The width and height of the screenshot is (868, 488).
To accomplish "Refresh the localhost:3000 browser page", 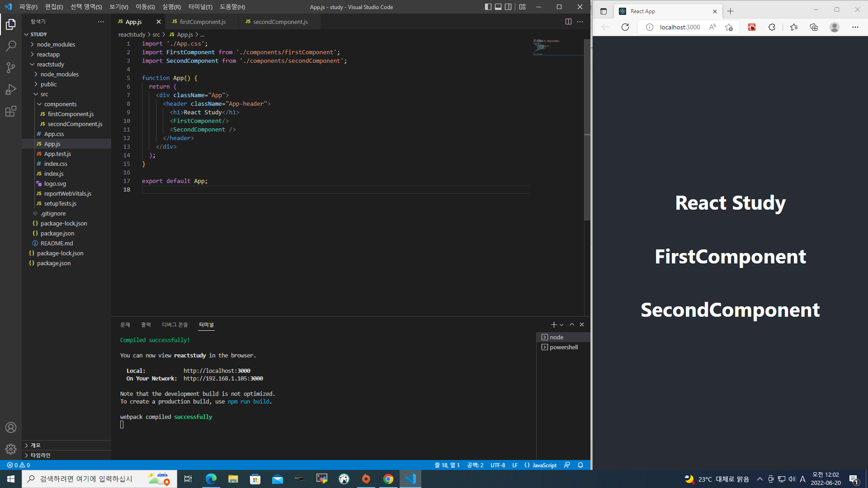I will point(625,27).
